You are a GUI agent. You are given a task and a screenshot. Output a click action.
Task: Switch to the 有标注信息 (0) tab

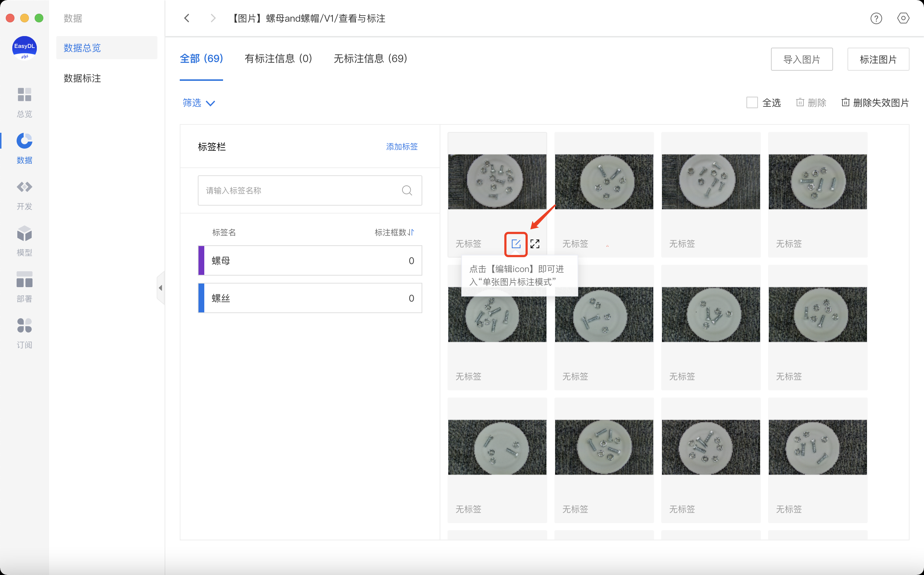pyautogui.click(x=278, y=58)
